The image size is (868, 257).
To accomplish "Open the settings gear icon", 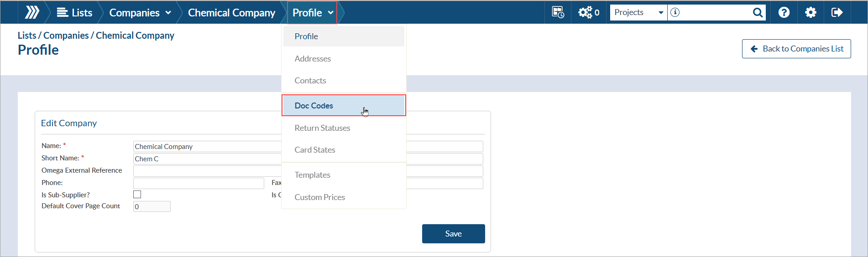I will [810, 12].
